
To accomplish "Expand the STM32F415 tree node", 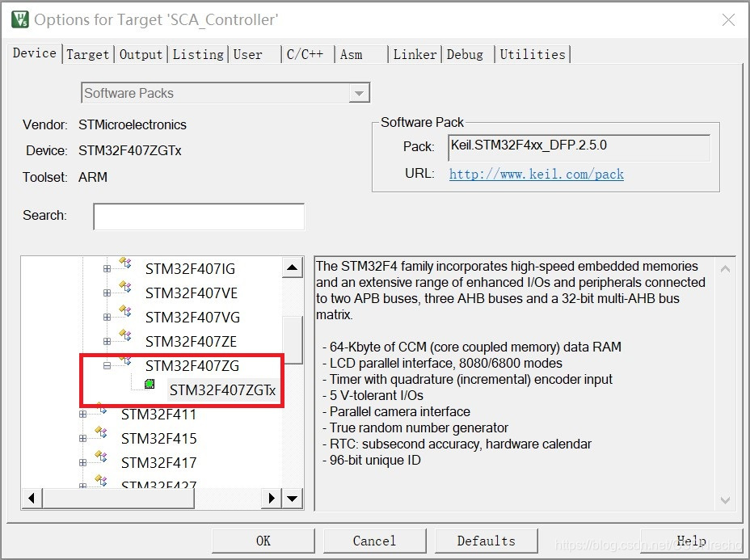I will click(82, 438).
